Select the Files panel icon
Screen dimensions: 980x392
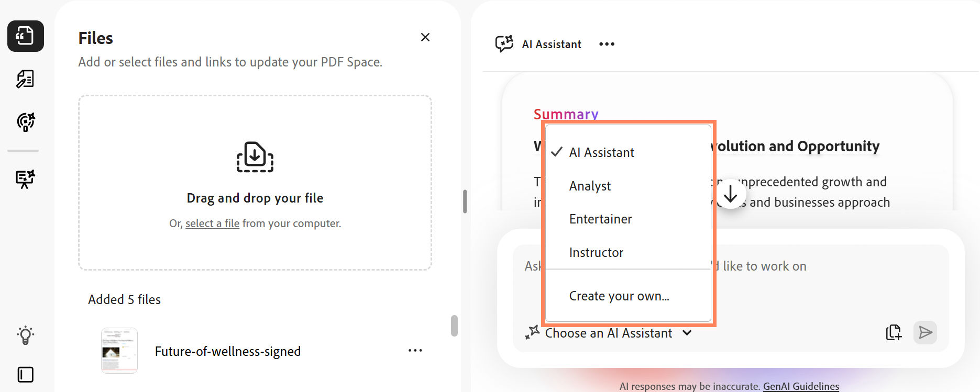click(x=26, y=36)
